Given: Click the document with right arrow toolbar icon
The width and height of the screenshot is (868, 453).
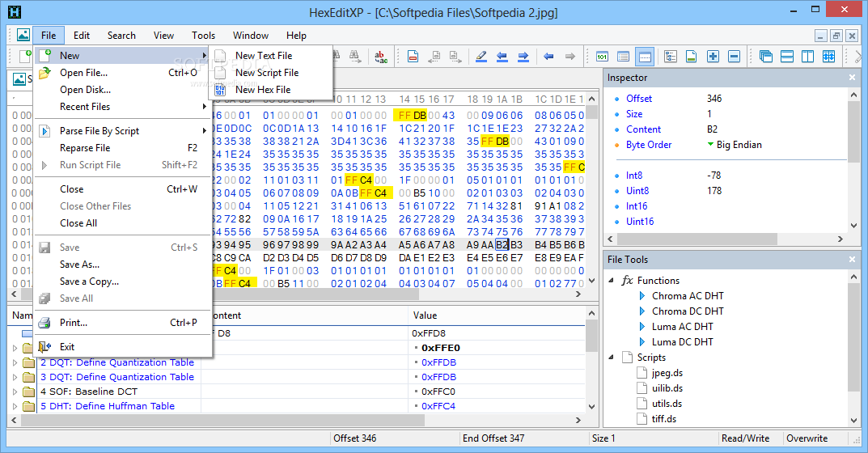Looking at the screenshot, I should [x=455, y=57].
